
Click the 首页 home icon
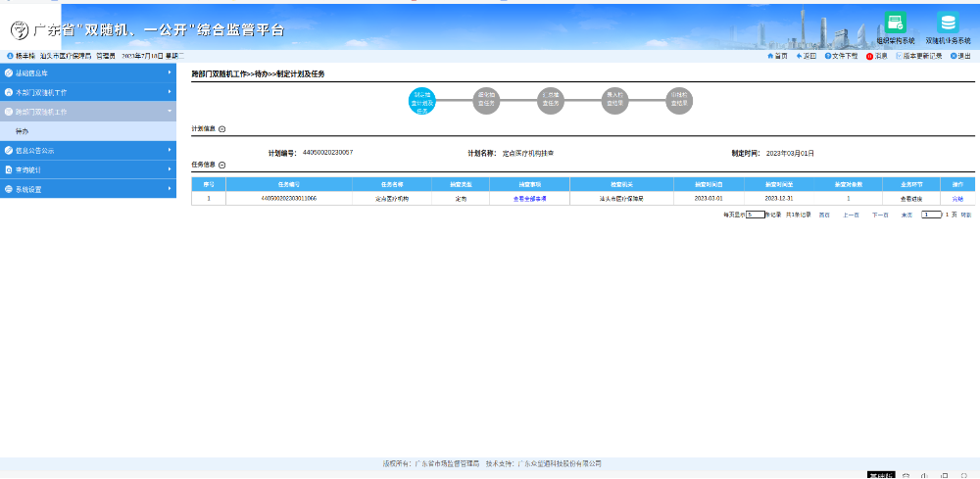click(769, 56)
